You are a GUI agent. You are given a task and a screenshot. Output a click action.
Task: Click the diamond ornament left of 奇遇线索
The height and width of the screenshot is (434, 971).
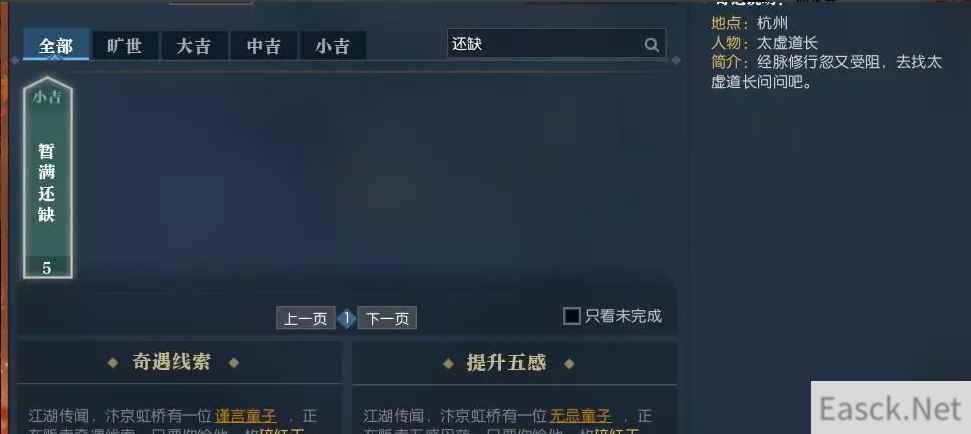[x=113, y=363]
